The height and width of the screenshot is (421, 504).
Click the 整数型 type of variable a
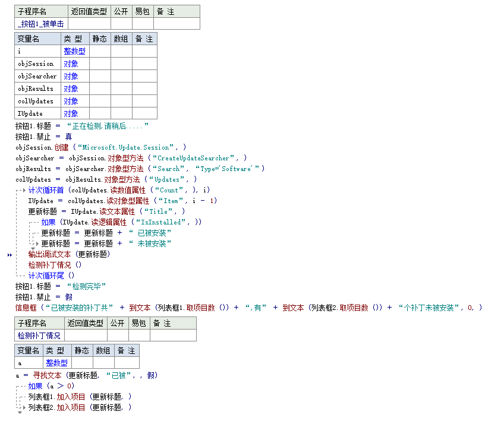point(56,363)
